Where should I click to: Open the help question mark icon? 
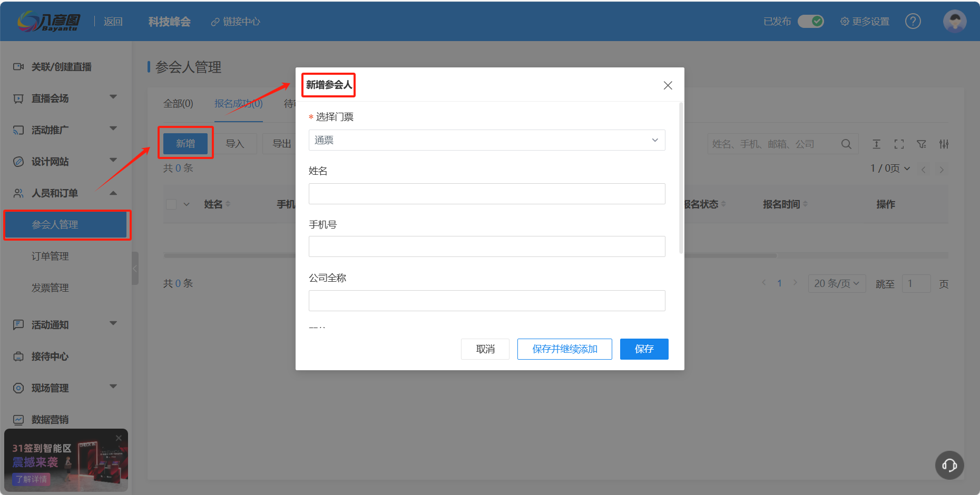coord(913,21)
